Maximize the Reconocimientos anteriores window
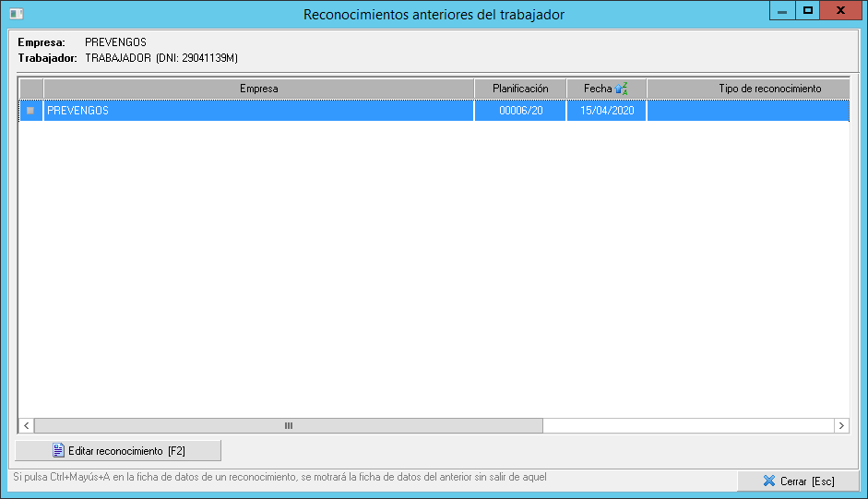The image size is (868, 499). (x=808, y=11)
